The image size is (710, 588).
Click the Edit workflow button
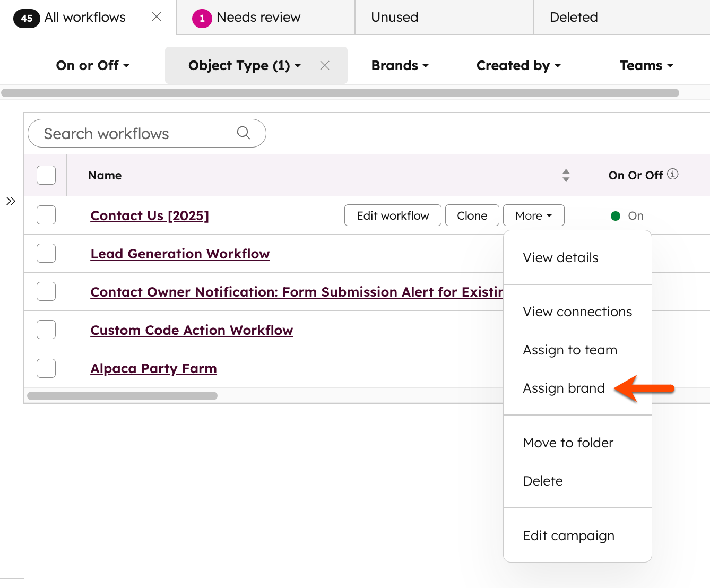point(393,215)
